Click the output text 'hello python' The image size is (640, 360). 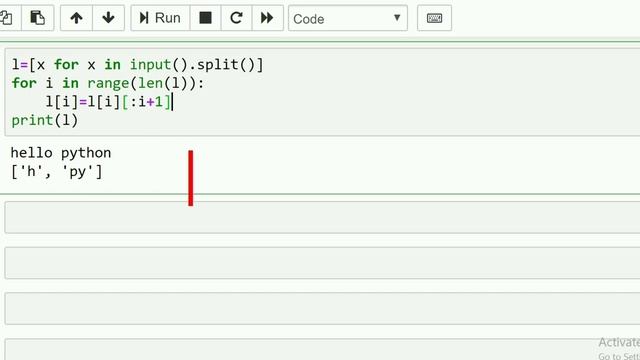(x=61, y=153)
